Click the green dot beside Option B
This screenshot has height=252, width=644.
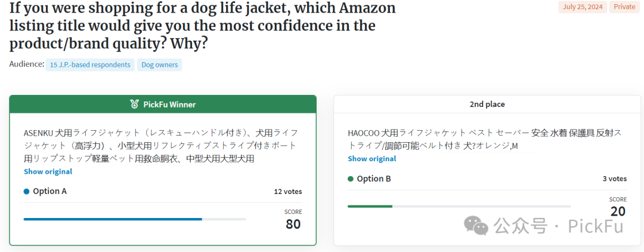[351, 179]
